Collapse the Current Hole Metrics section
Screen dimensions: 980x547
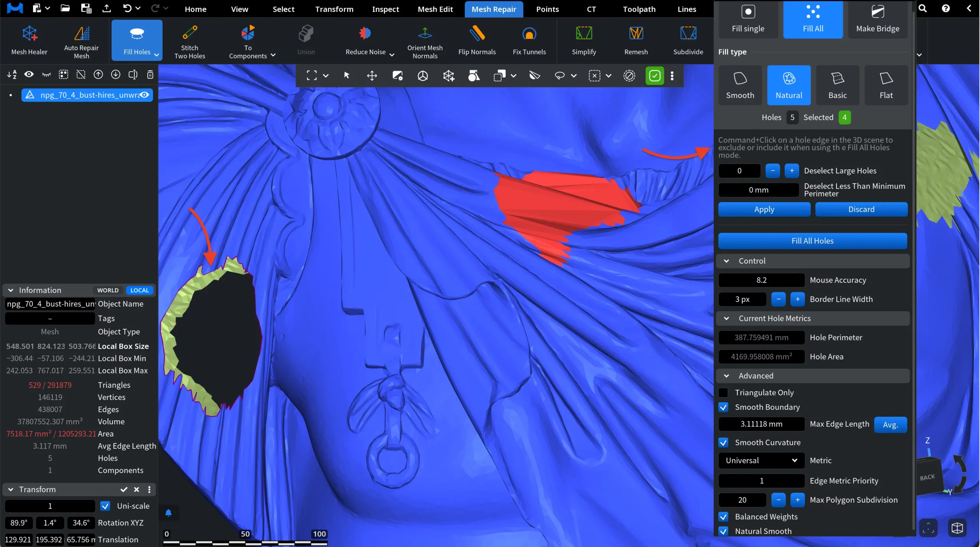click(726, 318)
